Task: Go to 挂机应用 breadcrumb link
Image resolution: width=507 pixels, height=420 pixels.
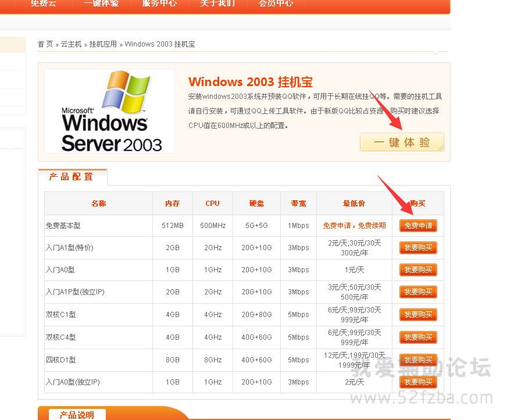Action: (103, 44)
